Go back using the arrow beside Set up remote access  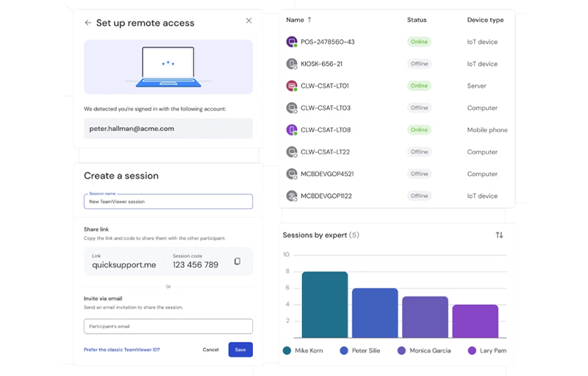coord(87,23)
